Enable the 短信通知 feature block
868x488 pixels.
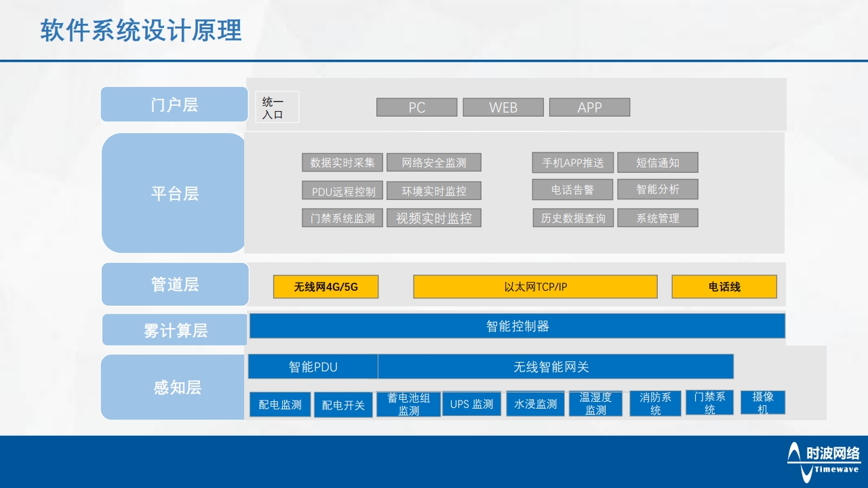656,163
